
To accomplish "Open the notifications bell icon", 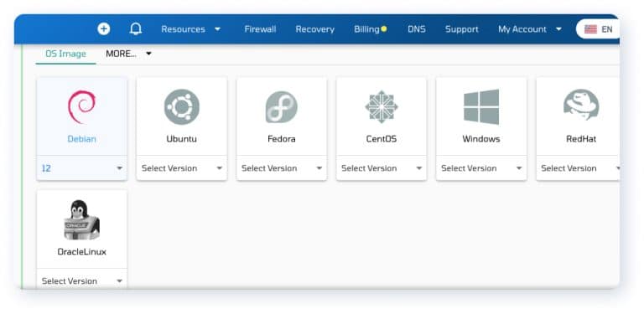I will click(x=136, y=29).
